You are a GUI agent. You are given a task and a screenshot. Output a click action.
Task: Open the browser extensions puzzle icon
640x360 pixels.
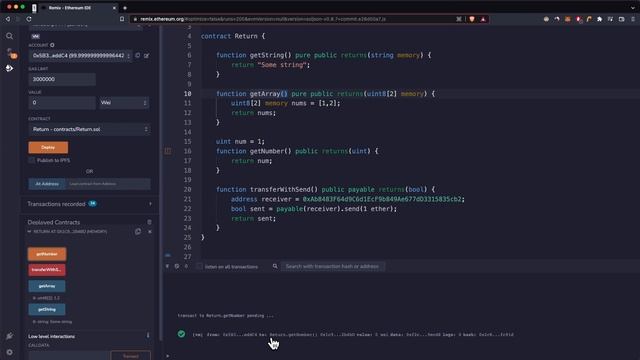[x=600, y=19]
